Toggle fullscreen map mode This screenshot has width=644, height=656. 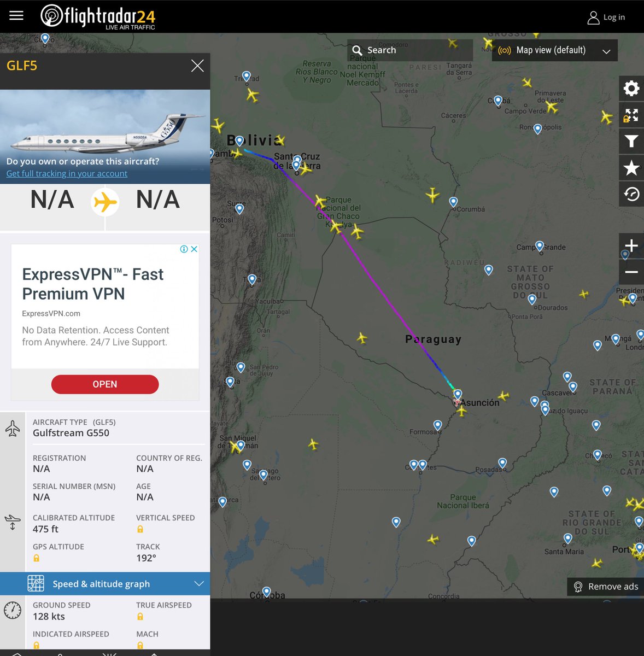coord(631,115)
